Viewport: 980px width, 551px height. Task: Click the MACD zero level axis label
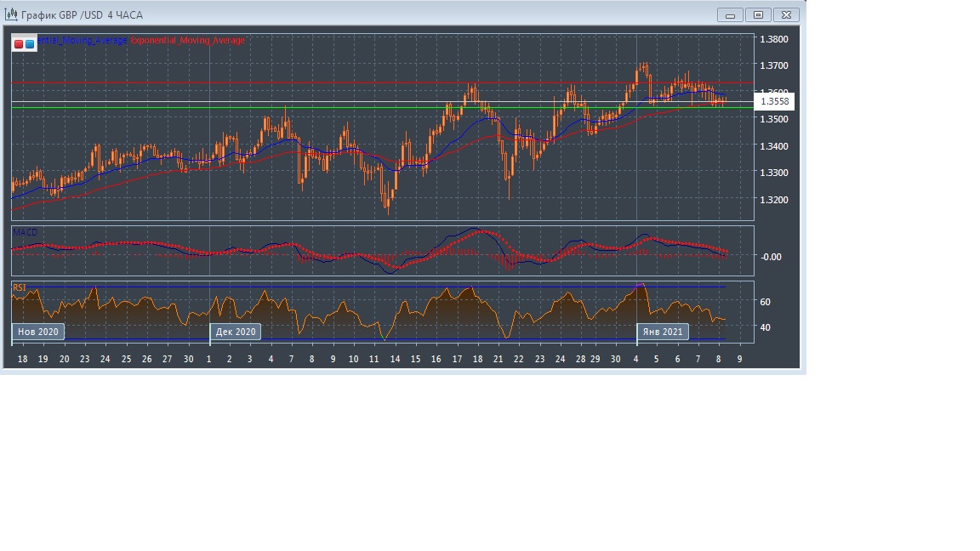(x=770, y=257)
